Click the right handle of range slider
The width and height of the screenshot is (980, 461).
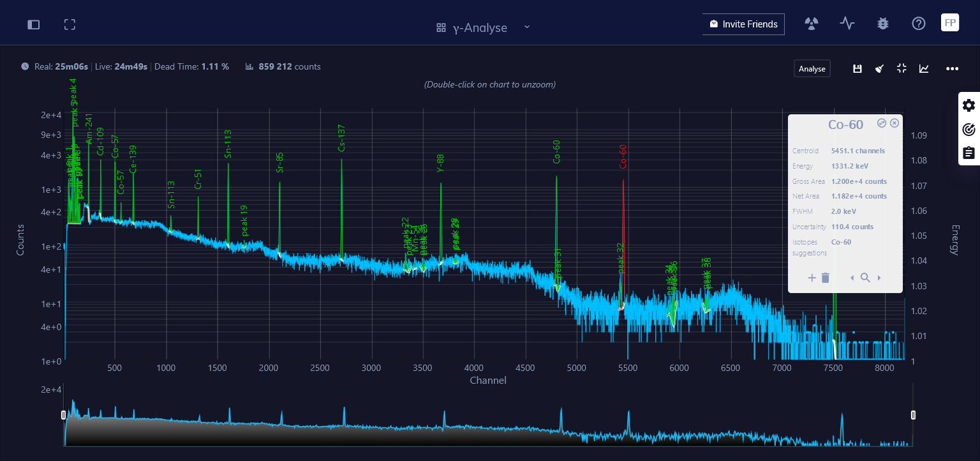click(x=913, y=415)
